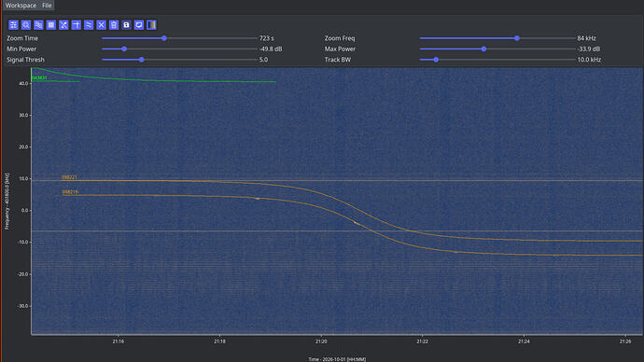The height and width of the screenshot is (362, 644).
Task: Click the solid square toolbar icon
Action: [x=51, y=25]
